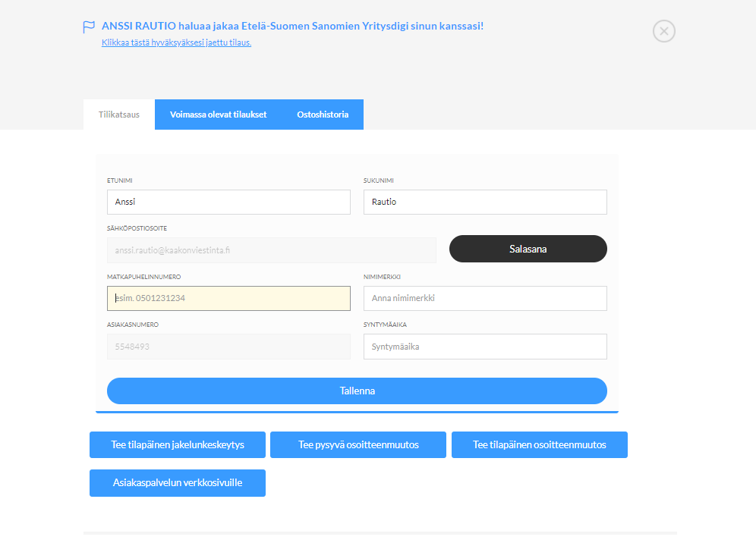Open the Syntymäaika date field
Viewport: 756px width, 543px height.
tap(485, 347)
